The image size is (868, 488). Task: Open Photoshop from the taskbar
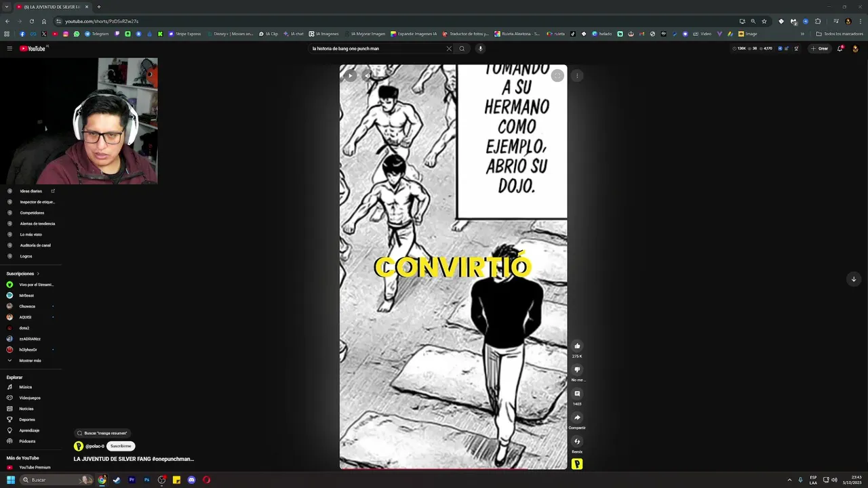click(146, 480)
